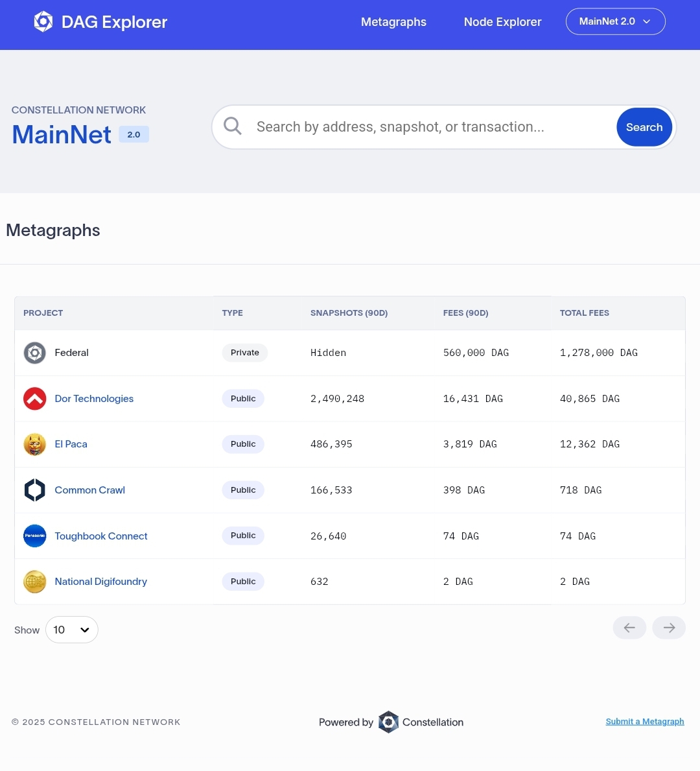
Task: Open the El Paca project link
Action: point(71,444)
